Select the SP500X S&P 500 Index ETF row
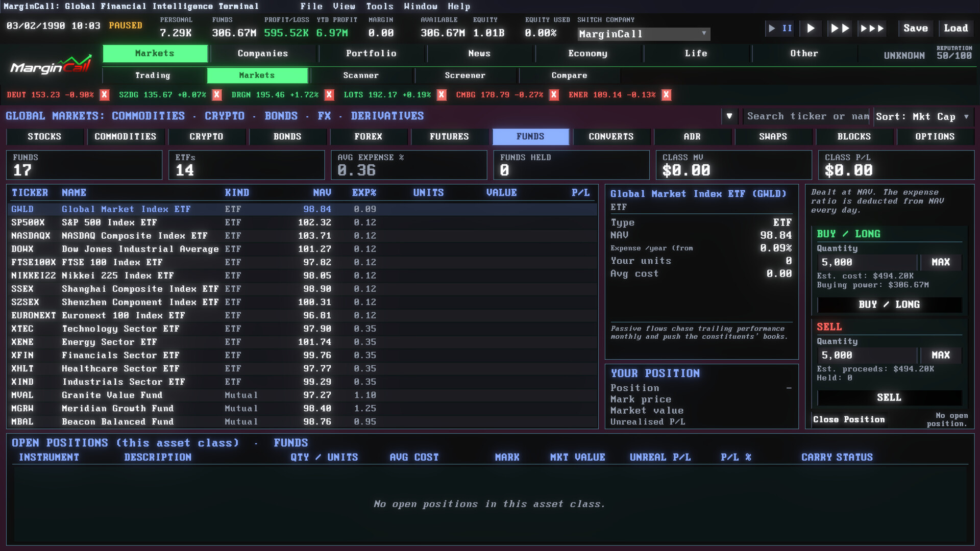980x551 pixels. coord(302,222)
